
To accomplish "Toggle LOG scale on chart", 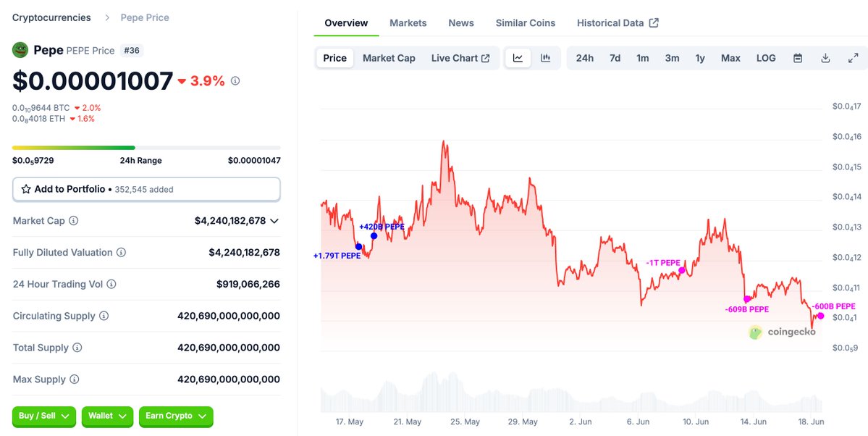I will 766,58.
